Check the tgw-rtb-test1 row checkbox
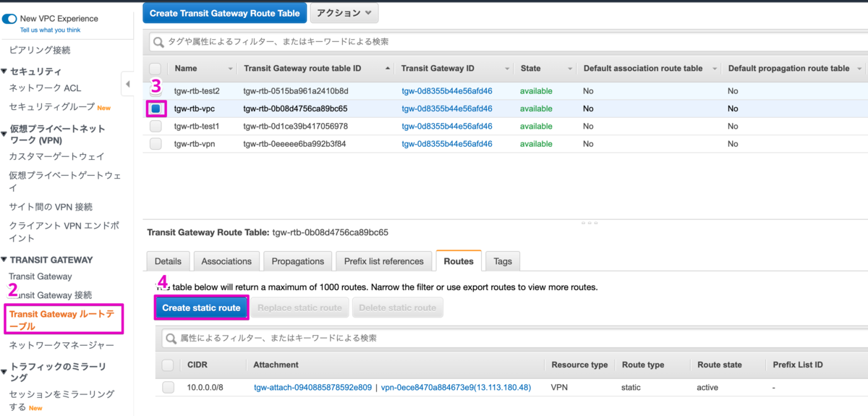This screenshot has height=416, width=868. coord(156,126)
